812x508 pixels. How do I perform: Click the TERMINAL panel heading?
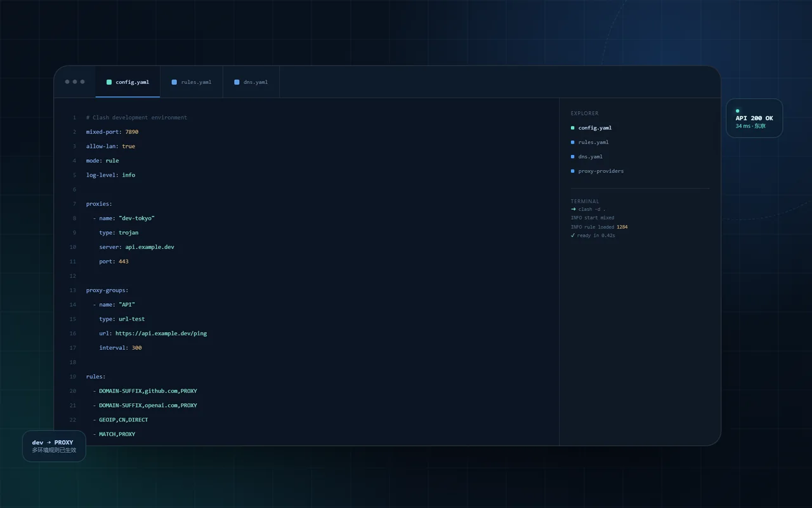(x=585, y=201)
